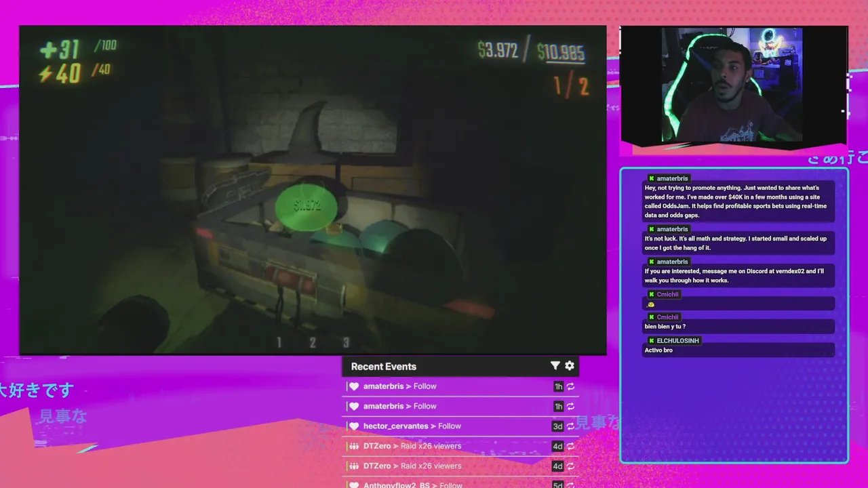868x488 pixels.
Task: Click the energy value 40 in game HUD
Action: 69,73
